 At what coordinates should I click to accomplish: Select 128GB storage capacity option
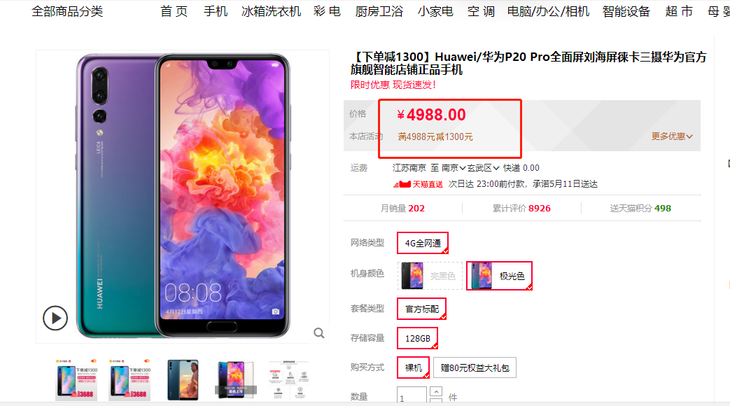click(418, 338)
